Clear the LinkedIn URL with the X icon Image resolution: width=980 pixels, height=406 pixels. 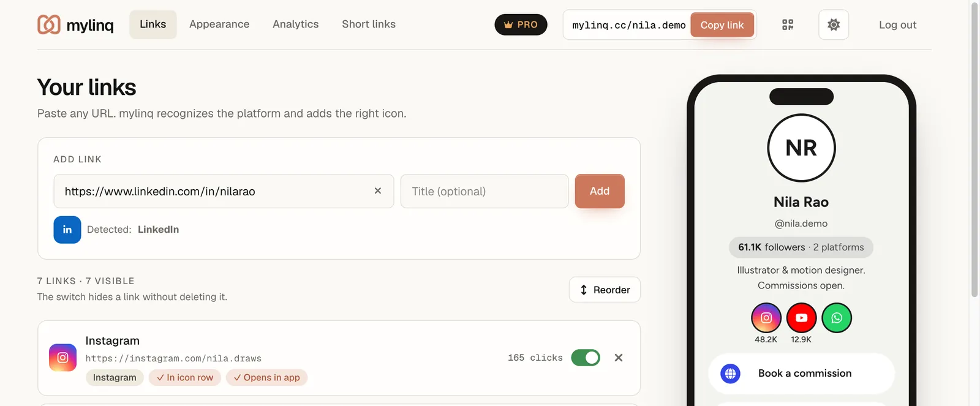click(378, 191)
